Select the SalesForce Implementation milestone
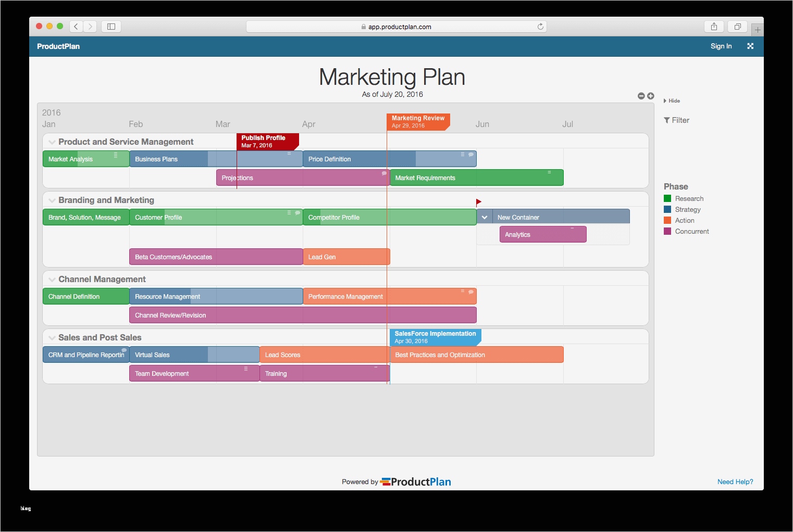This screenshot has height=532, width=793. click(436, 337)
